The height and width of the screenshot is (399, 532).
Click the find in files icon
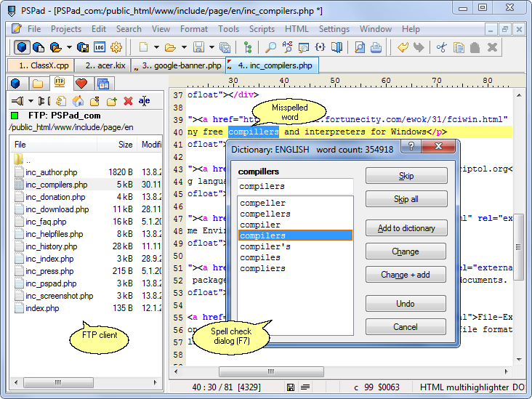[x=303, y=47]
